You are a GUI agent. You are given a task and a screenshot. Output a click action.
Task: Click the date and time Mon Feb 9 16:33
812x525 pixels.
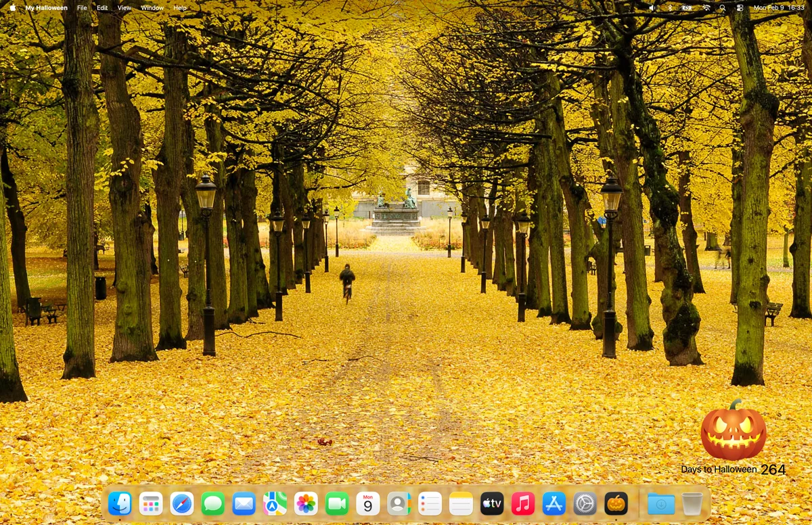point(779,8)
